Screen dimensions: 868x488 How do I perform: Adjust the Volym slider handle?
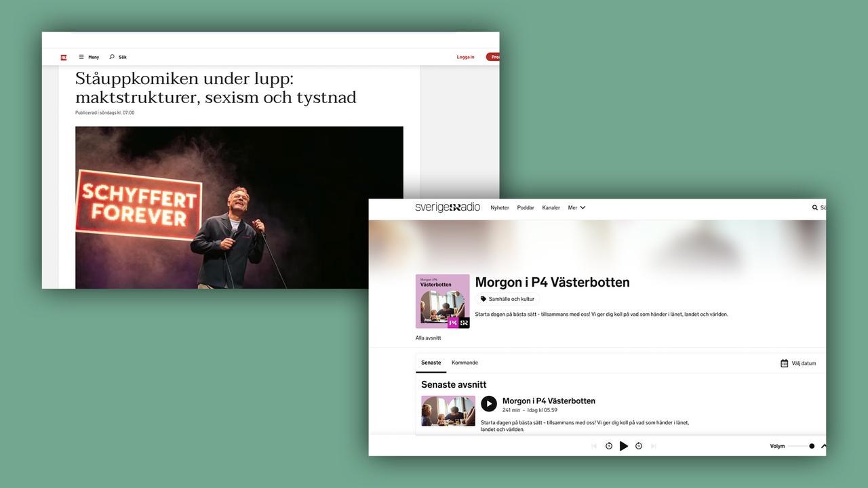pyautogui.click(x=812, y=446)
